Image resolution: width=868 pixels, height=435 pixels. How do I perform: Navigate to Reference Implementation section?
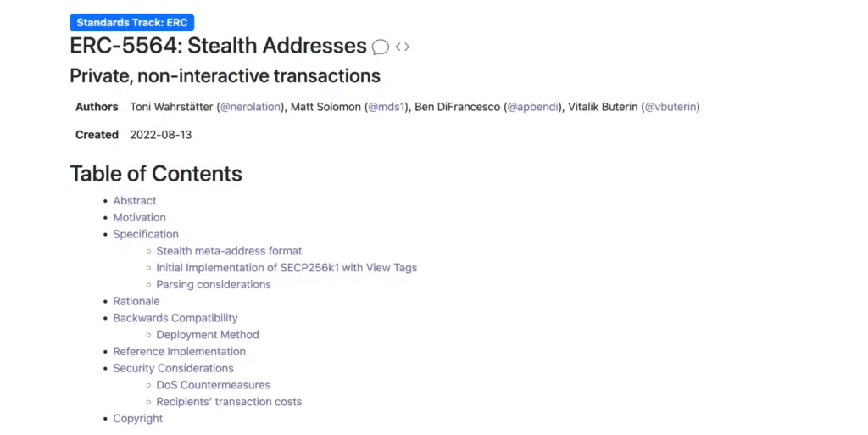point(179,352)
